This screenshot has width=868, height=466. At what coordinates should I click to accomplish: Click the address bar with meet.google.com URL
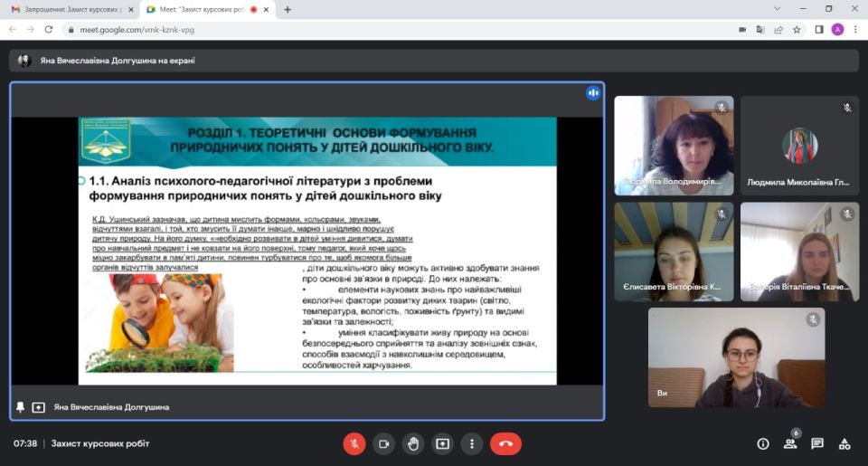pos(362,29)
